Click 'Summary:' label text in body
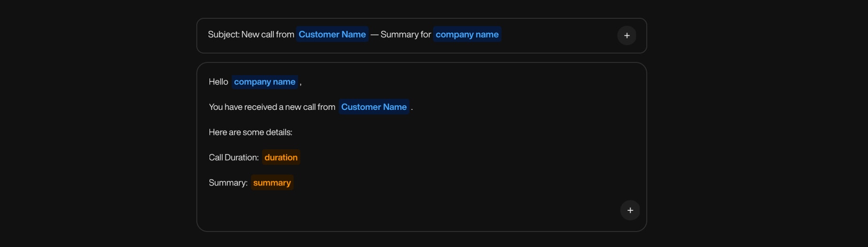This screenshot has height=247, width=868. [228, 183]
